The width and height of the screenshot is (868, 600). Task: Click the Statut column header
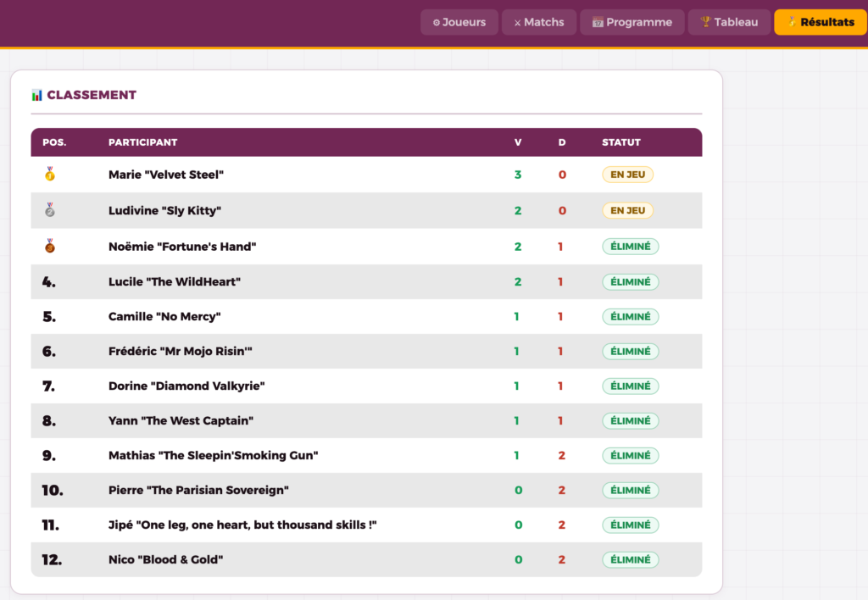pyautogui.click(x=621, y=142)
